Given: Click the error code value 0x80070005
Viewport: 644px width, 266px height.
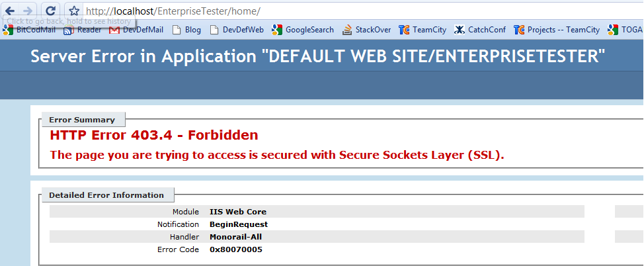Looking at the screenshot, I should (x=236, y=249).
